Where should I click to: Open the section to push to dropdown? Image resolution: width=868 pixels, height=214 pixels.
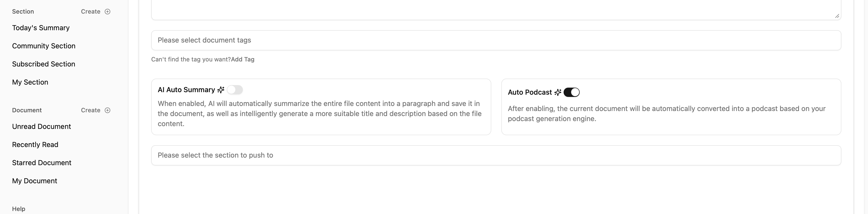point(496,155)
